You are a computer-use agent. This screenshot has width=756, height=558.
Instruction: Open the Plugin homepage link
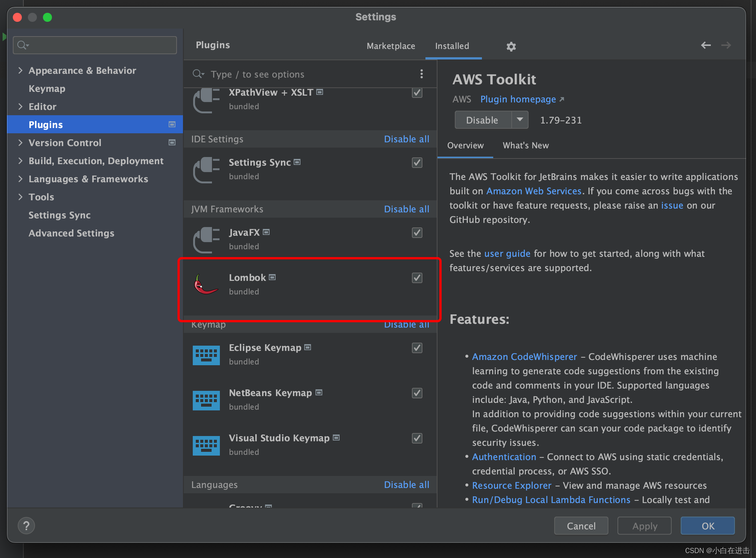click(518, 99)
